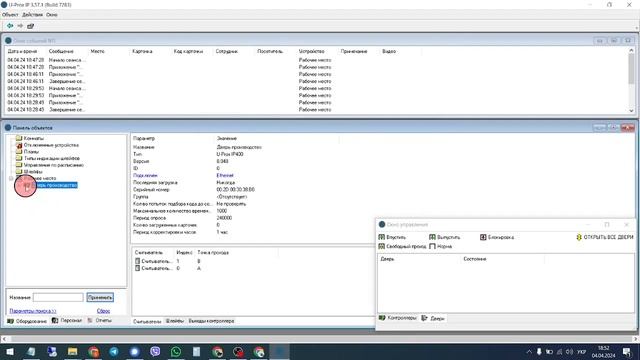This screenshot has width=640, height=360.
Task: Click the taskbar clock showing 04.04.2024
Action: (x=603, y=352)
